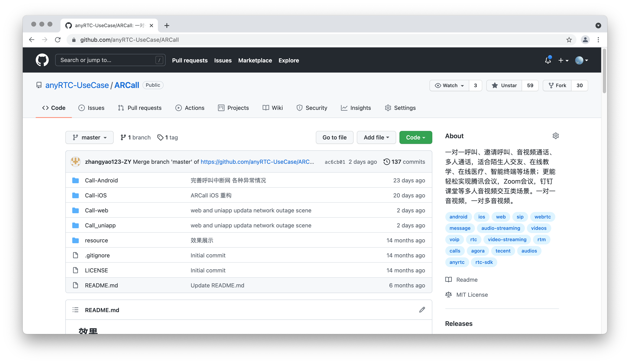The height and width of the screenshot is (364, 630).
Task: Switch to the Security tab
Action: pos(312,108)
